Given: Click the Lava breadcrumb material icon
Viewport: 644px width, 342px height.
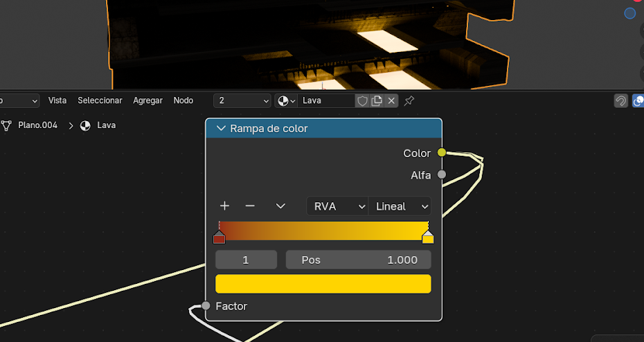Looking at the screenshot, I should [85, 125].
